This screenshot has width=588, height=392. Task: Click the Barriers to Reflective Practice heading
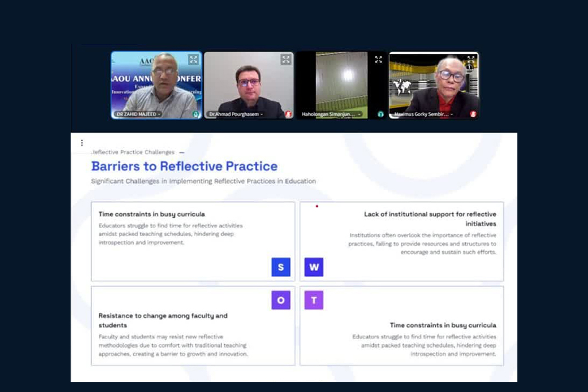184,166
